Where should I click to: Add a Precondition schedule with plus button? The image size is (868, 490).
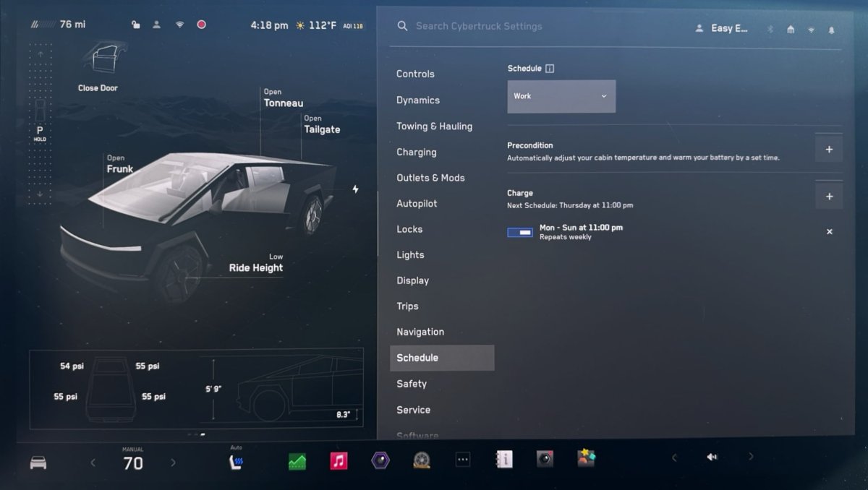pyautogui.click(x=829, y=150)
